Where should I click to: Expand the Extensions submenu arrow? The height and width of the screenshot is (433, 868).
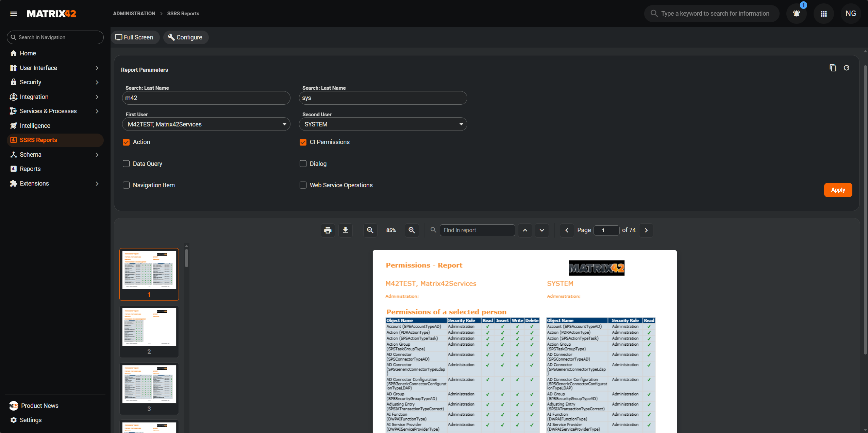pos(97,184)
